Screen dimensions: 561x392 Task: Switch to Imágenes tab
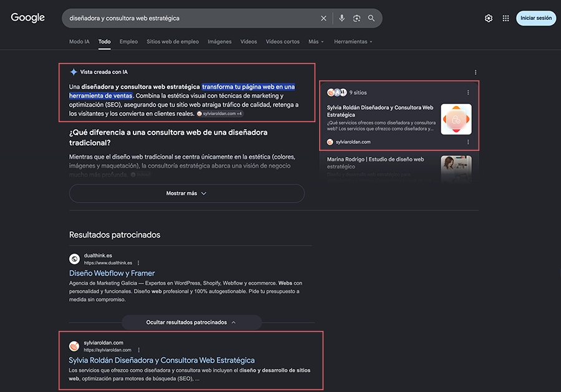[x=219, y=42]
